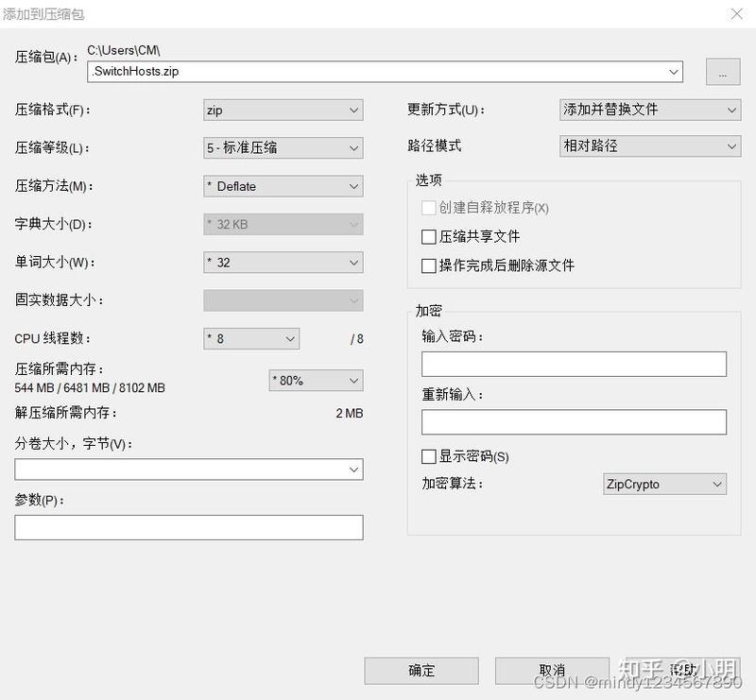Screen dimensions: 756x700
Task: Open the browse "..." archive location button
Action: (x=723, y=72)
